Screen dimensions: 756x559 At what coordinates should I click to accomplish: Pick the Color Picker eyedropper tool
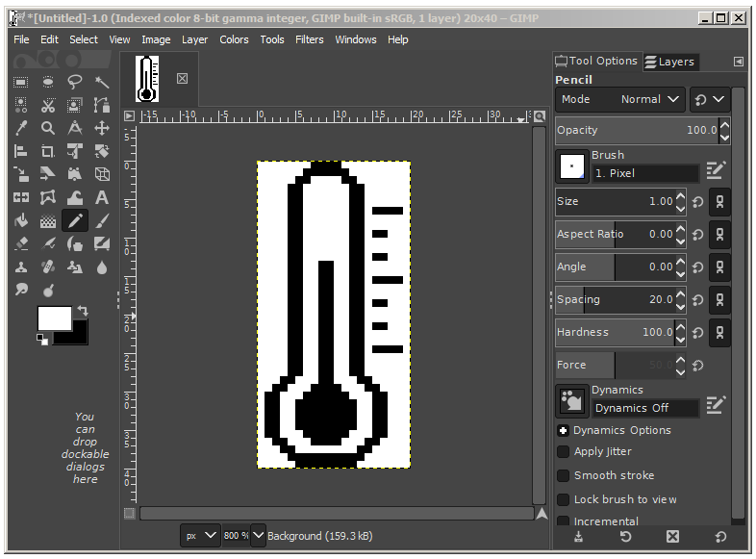(x=21, y=128)
